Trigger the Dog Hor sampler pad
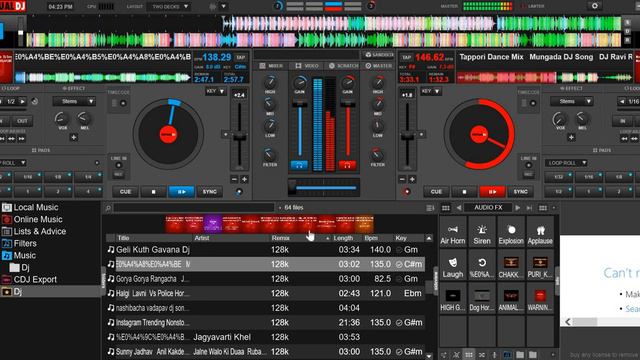The width and height of the screenshot is (640, 360). 482,299
